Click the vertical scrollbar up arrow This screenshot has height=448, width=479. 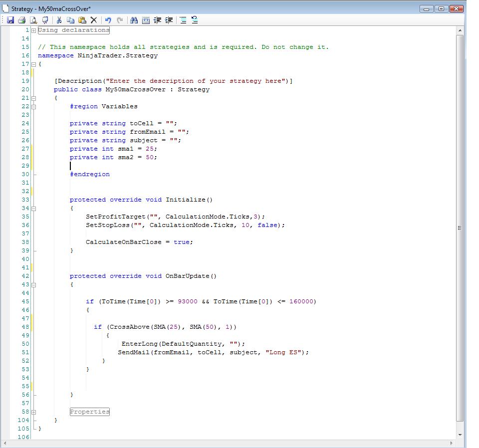[x=460, y=30]
